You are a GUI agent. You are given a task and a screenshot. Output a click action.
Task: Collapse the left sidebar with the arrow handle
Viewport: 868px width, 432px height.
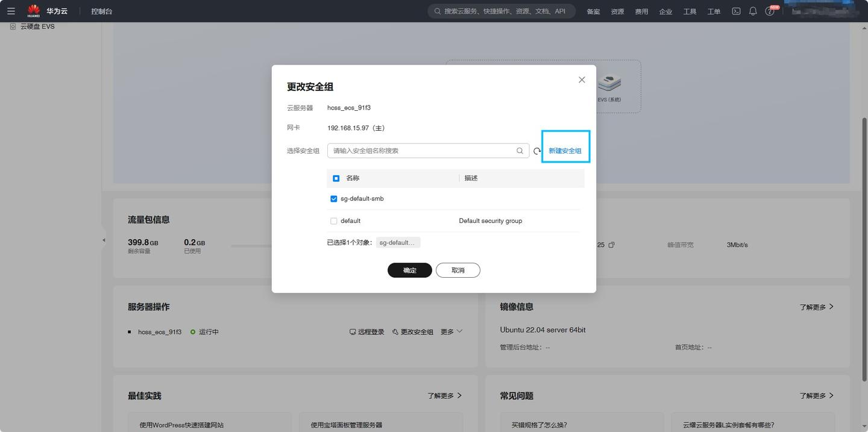(103, 240)
